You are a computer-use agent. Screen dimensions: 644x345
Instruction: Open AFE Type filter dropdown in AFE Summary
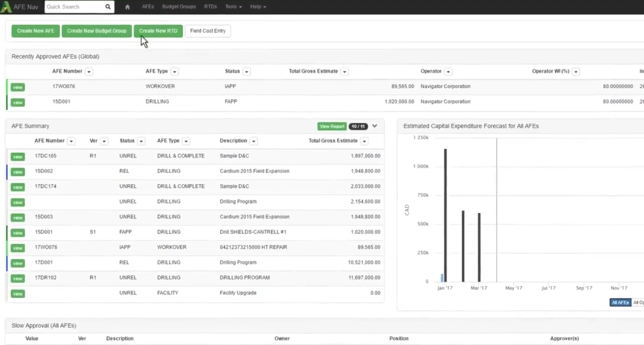186,141
